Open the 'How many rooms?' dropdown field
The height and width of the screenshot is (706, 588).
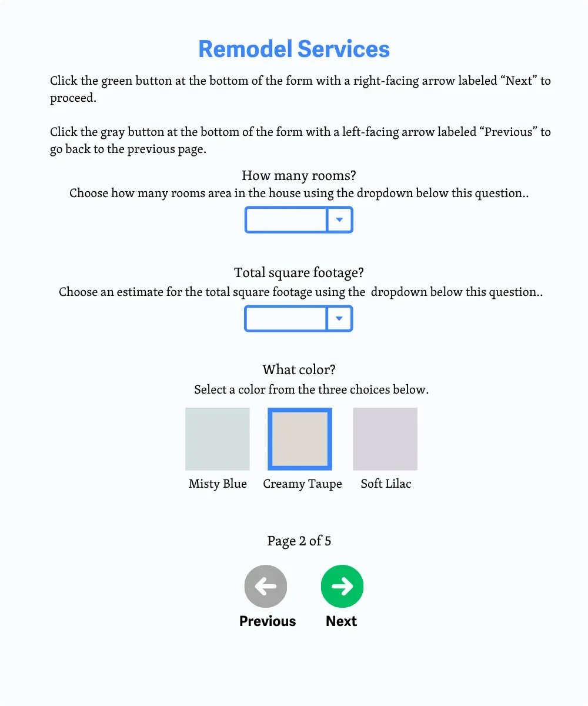pos(286,219)
